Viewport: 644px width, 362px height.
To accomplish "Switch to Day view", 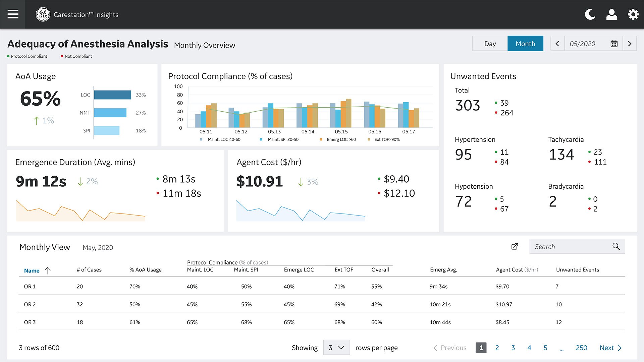I will pyautogui.click(x=490, y=44).
